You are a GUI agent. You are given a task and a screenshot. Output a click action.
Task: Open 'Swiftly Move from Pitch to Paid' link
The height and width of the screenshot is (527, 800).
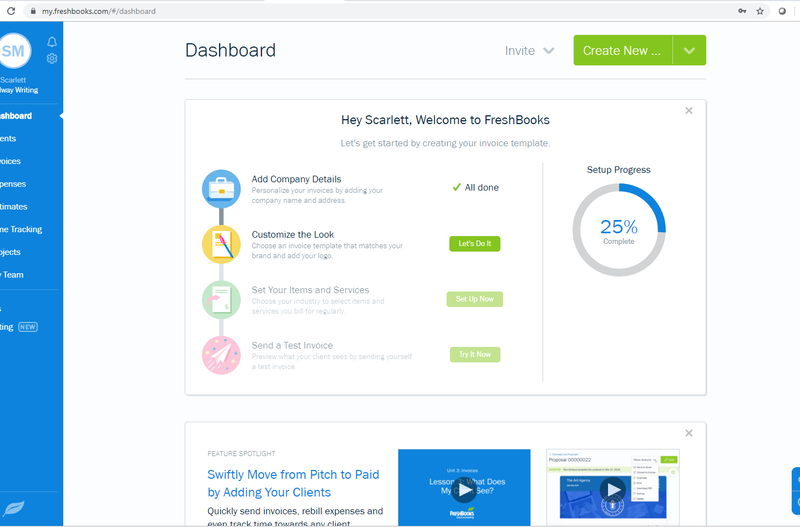pos(293,484)
